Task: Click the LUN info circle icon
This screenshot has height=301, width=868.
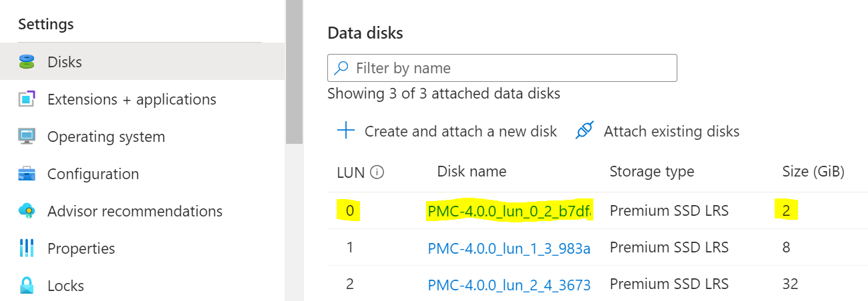Action: pyautogui.click(x=377, y=172)
